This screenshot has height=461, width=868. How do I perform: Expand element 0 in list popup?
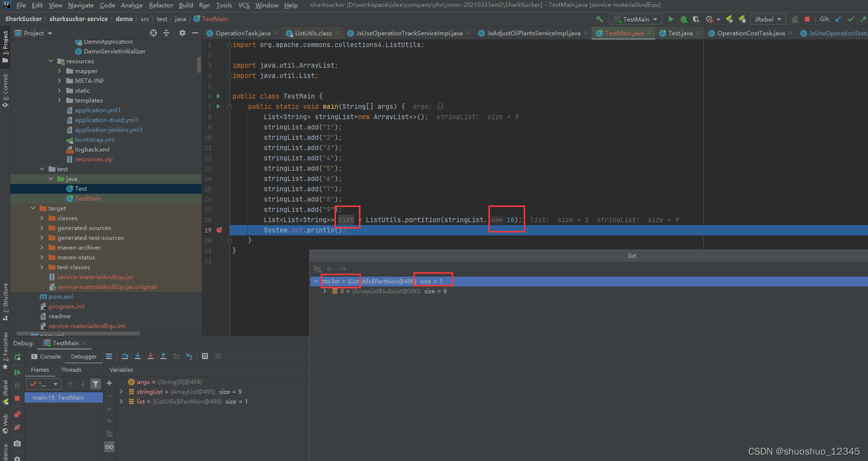(325, 291)
